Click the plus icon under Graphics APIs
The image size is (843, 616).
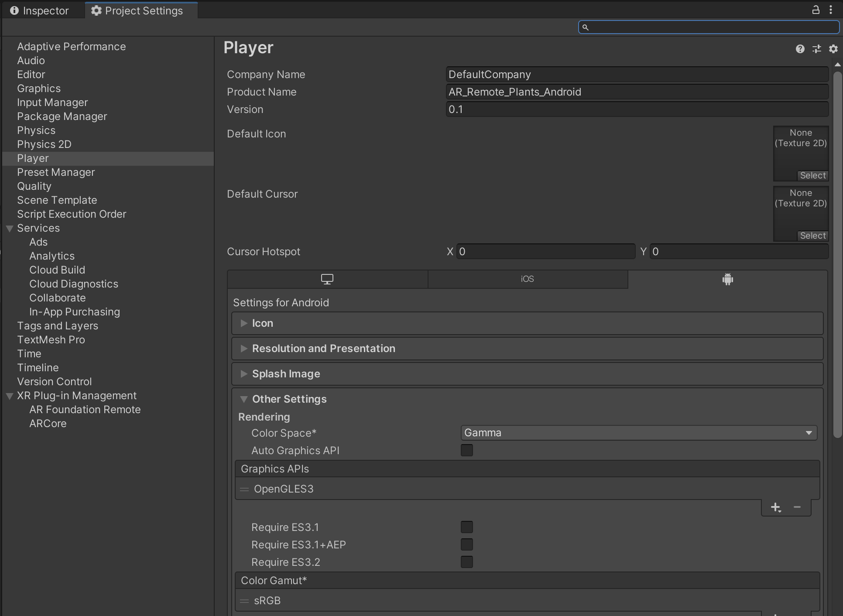[x=776, y=507]
